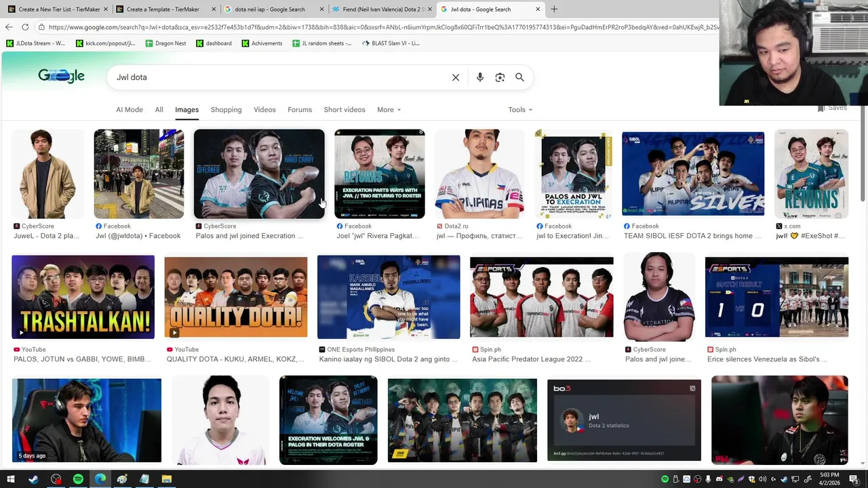
Task: Switch to the Shopping tab
Action: pyautogui.click(x=226, y=110)
